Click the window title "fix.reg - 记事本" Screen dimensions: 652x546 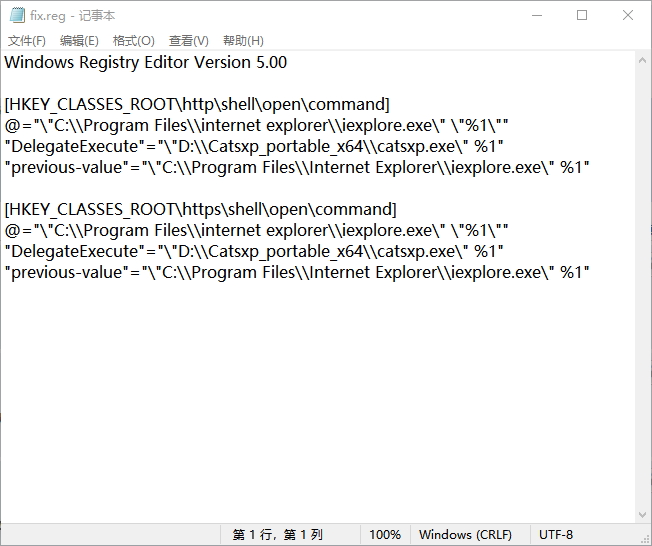click(x=72, y=15)
